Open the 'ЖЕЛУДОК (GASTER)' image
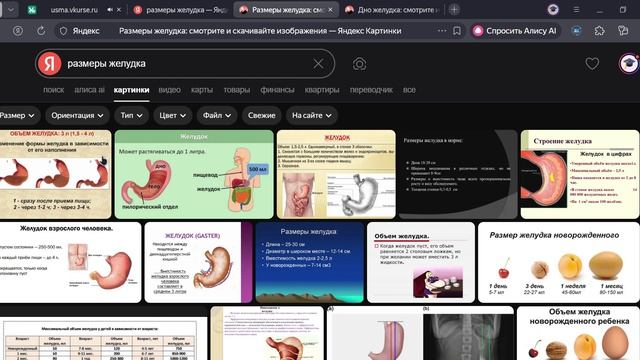 pos(199,262)
